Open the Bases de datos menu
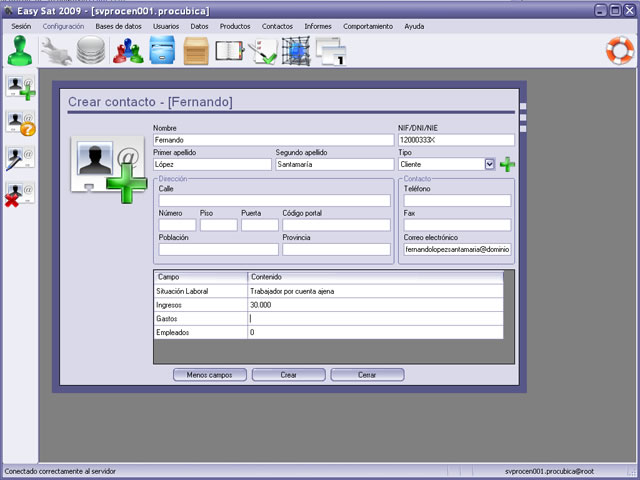Screen dimensions: 640x480 [x=118, y=27]
